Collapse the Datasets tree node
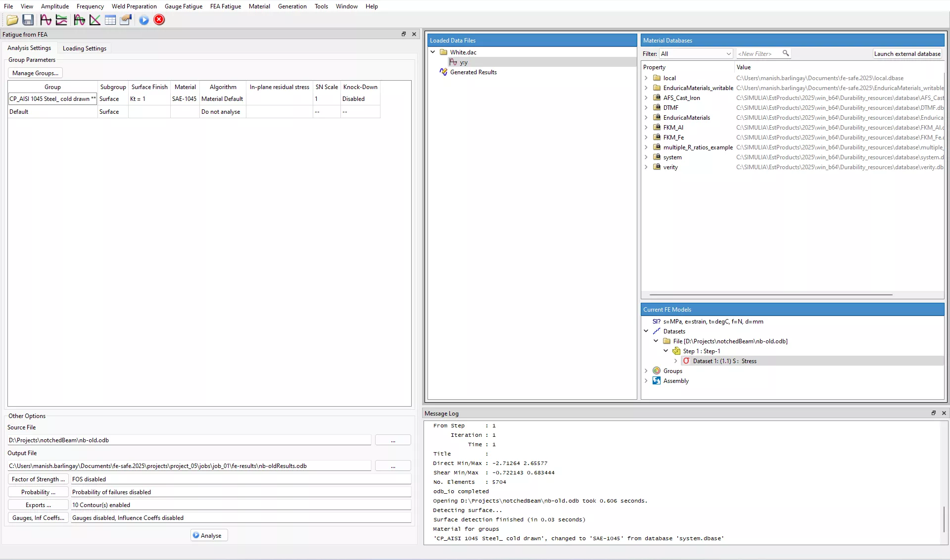 (646, 331)
